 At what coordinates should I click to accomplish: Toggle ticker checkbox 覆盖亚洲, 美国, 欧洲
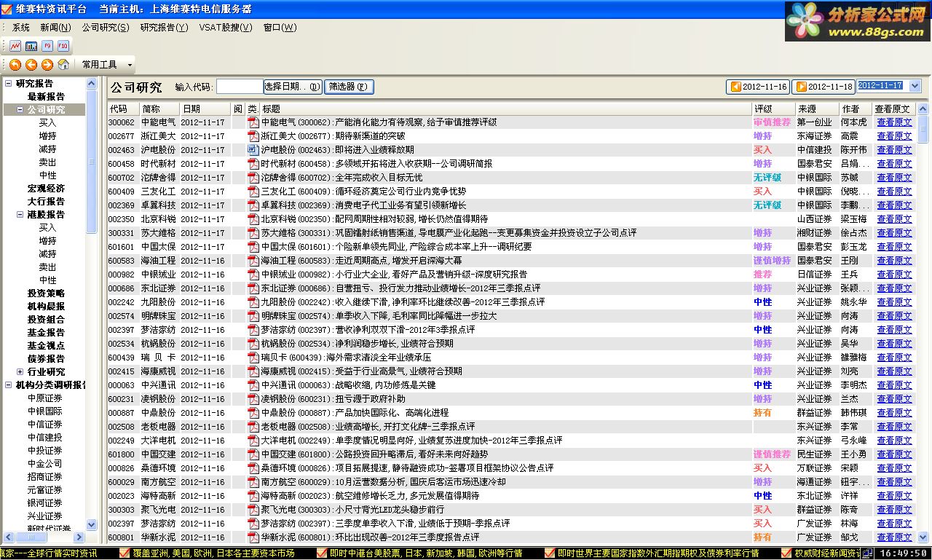[x=125, y=553]
